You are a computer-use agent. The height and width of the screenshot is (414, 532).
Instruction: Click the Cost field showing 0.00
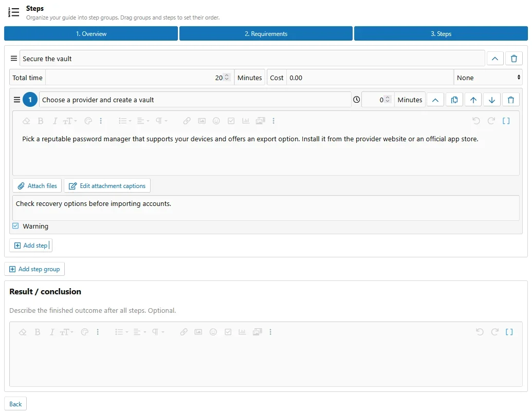tap(370, 78)
